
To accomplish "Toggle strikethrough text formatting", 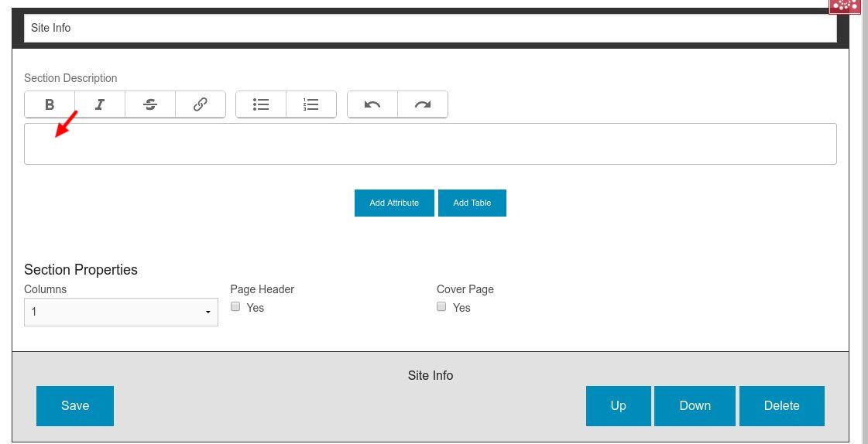I will (x=150, y=104).
